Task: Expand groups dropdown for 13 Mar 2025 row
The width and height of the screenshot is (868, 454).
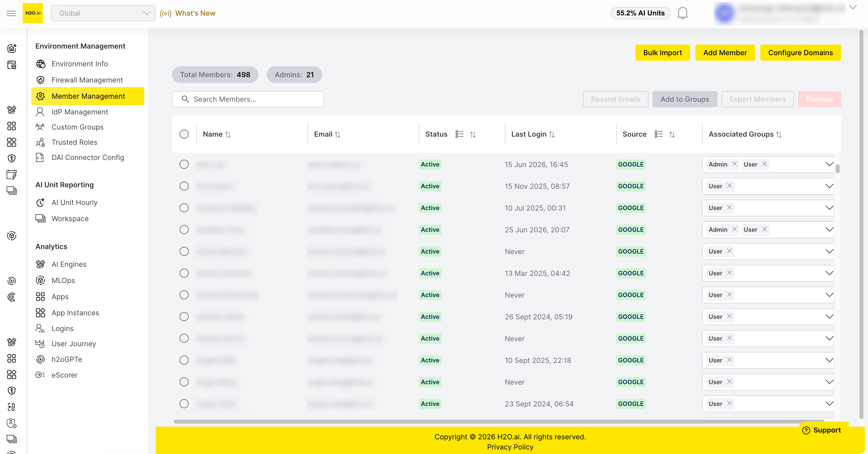Action: click(x=829, y=273)
